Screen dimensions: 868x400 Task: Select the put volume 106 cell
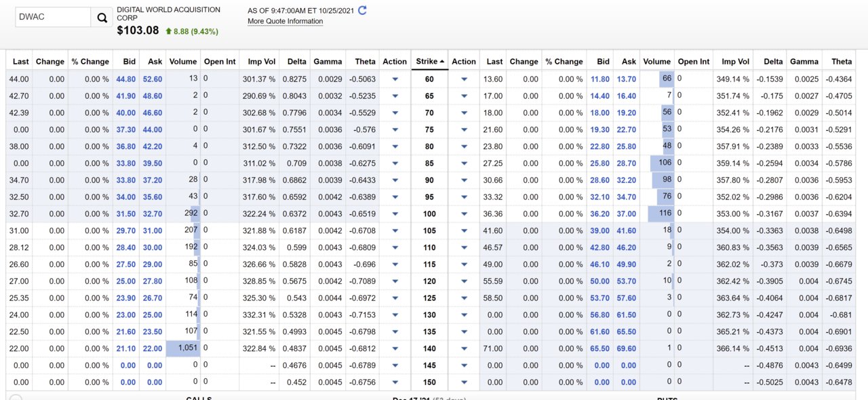coord(658,163)
